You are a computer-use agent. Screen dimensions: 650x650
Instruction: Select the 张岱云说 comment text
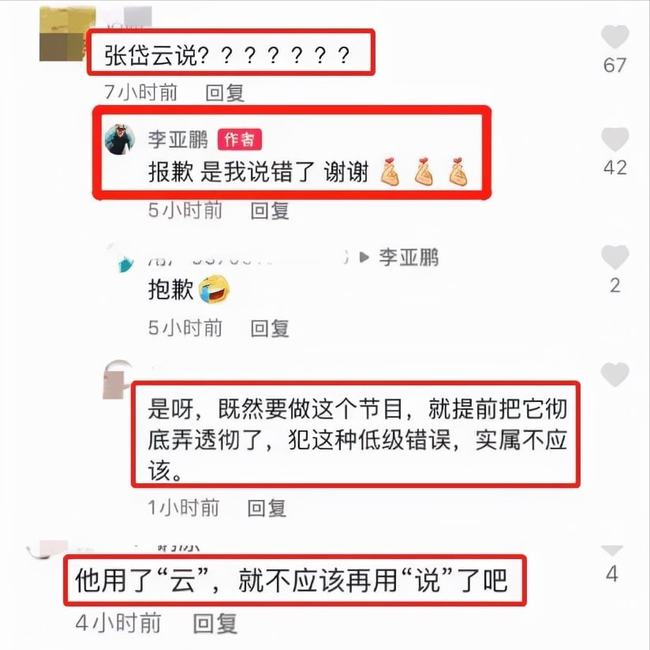click(226, 55)
